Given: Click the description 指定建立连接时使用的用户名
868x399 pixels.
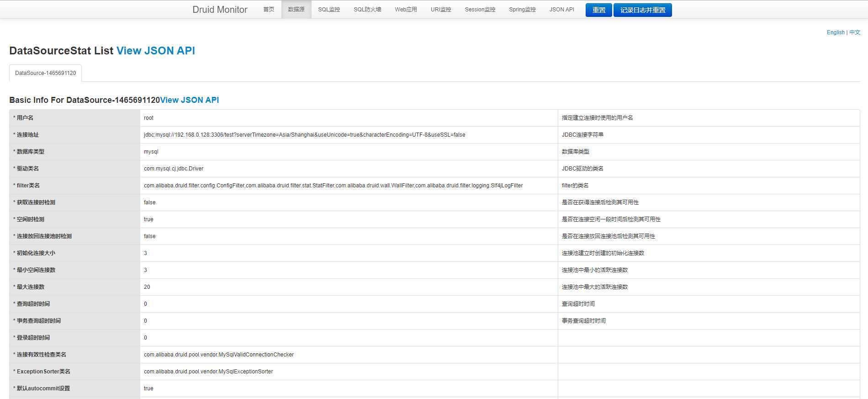Looking at the screenshot, I should (x=598, y=118).
